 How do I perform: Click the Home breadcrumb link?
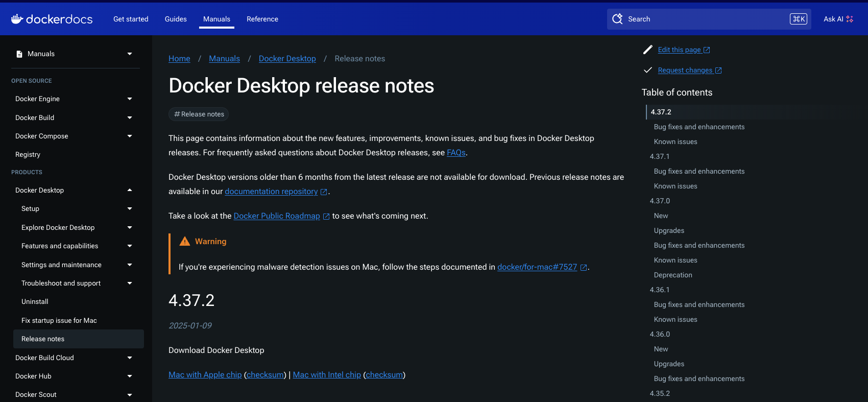coord(179,59)
